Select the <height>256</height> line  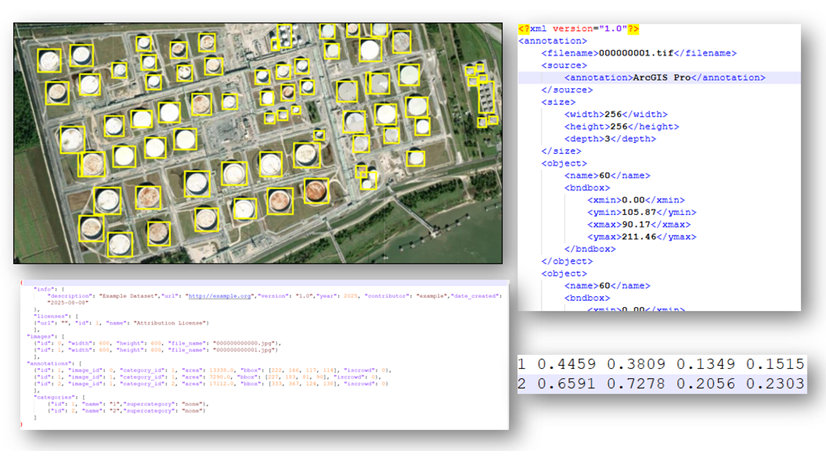pos(622,127)
